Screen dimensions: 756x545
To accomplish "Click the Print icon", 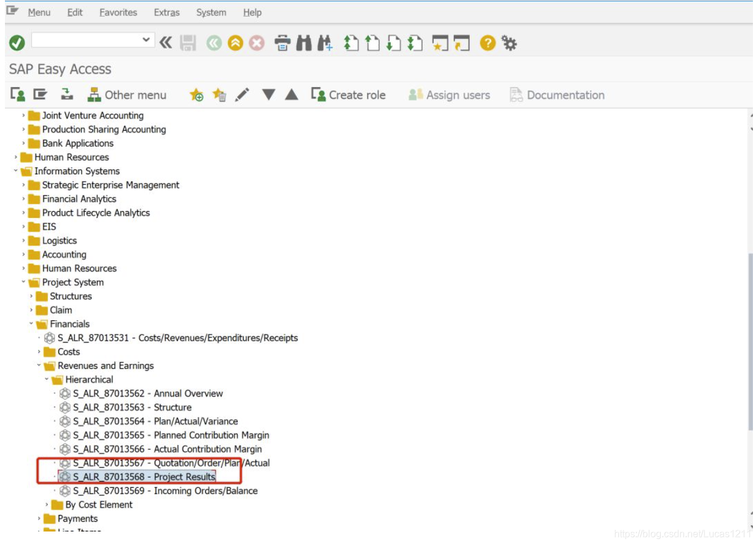I will [283, 43].
